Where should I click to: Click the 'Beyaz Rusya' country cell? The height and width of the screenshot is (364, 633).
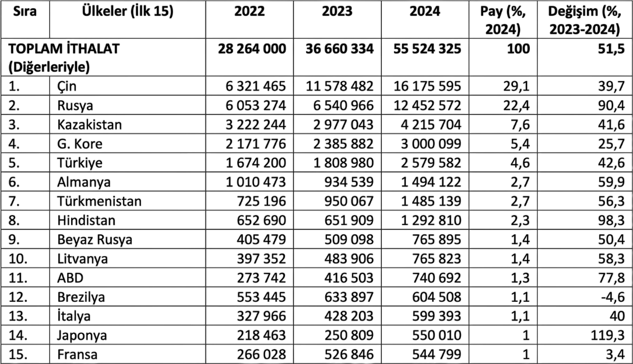coord(95,240)
